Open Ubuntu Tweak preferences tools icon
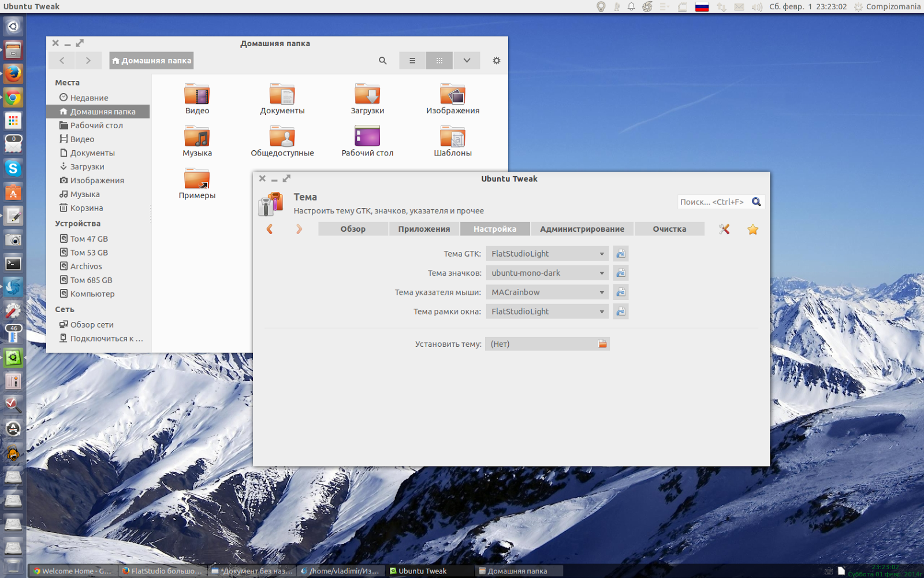 click(x=724, y=229)
